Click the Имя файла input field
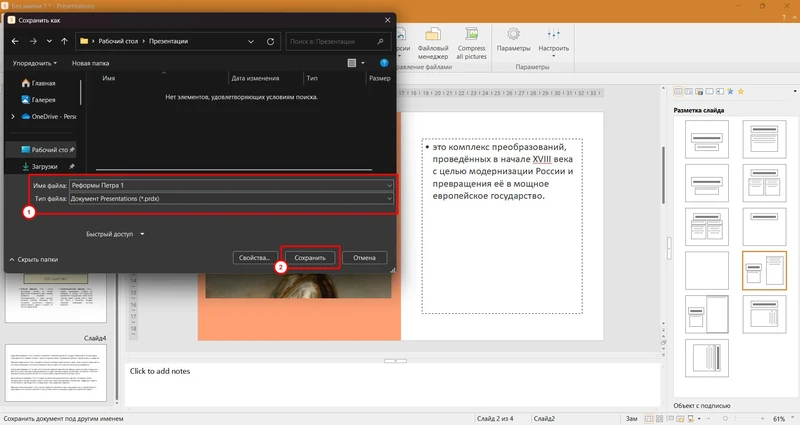This screenshot has width=800, height=425. [231, 185]
